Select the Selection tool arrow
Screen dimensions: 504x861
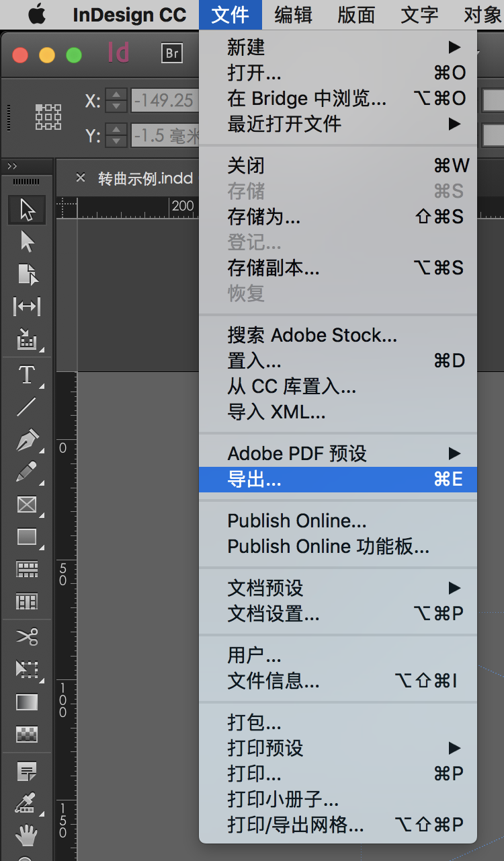27,211
